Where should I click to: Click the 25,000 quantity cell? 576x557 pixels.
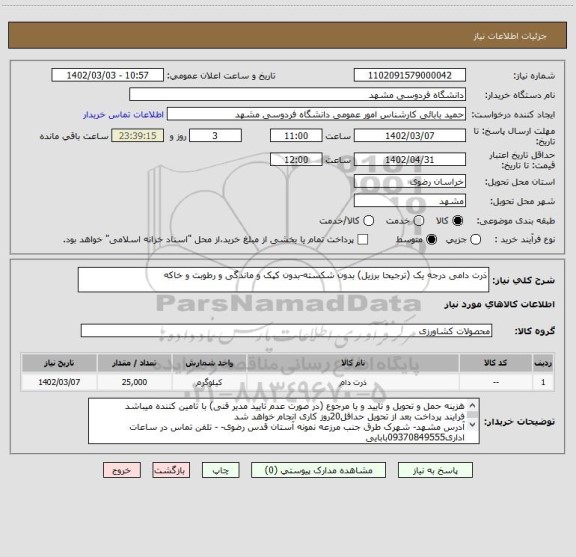point(134,382)
